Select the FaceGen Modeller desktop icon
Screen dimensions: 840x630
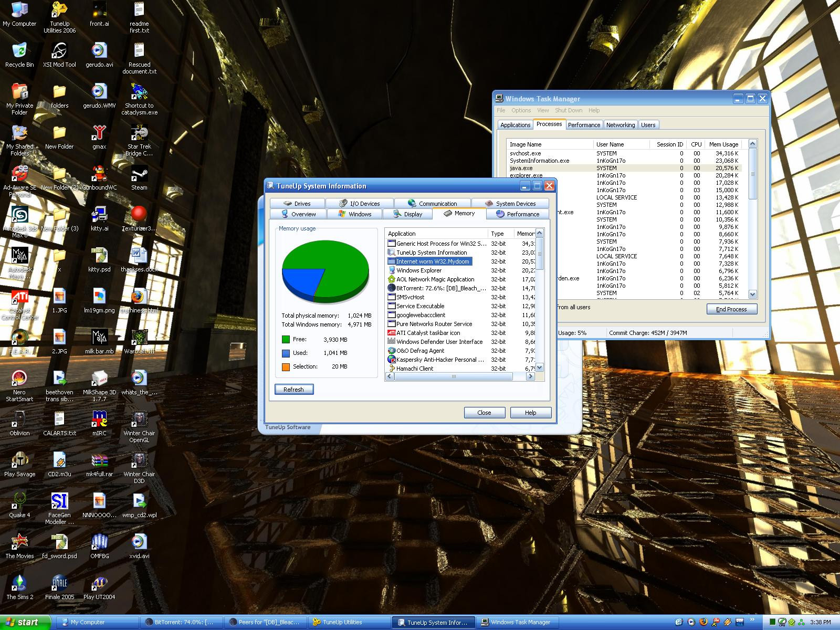coord(59,509)
